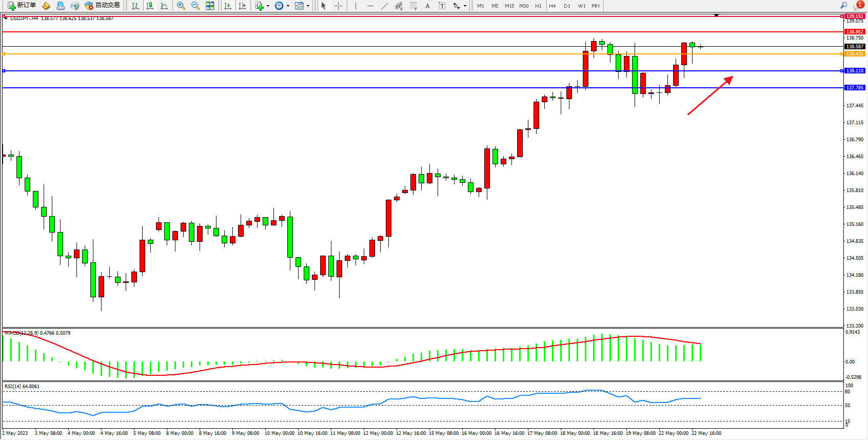Pick the draw trendline tool
The height and width of the screenshot is (440, 868).
coord(385,6)
